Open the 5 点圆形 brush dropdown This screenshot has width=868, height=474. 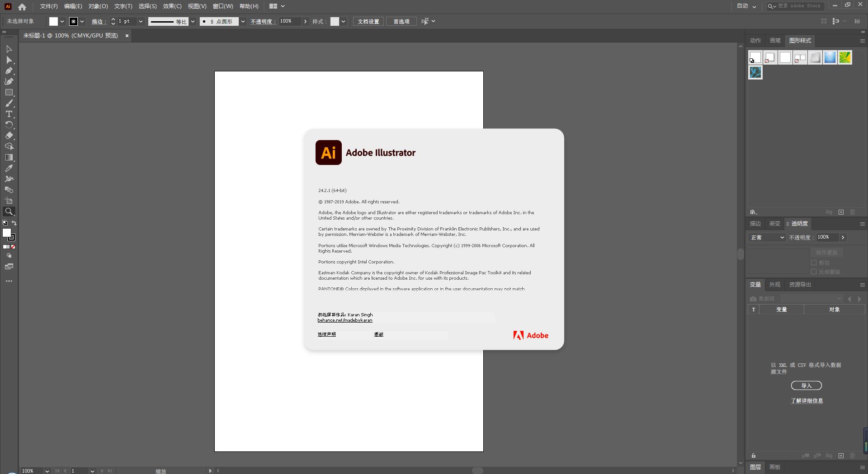coord(243,21)
